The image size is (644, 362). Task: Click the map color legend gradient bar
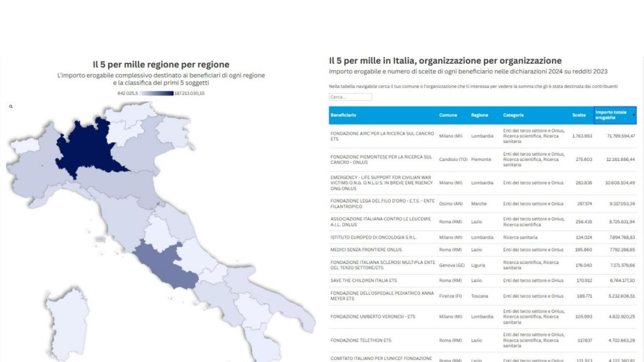click(157, 93)
